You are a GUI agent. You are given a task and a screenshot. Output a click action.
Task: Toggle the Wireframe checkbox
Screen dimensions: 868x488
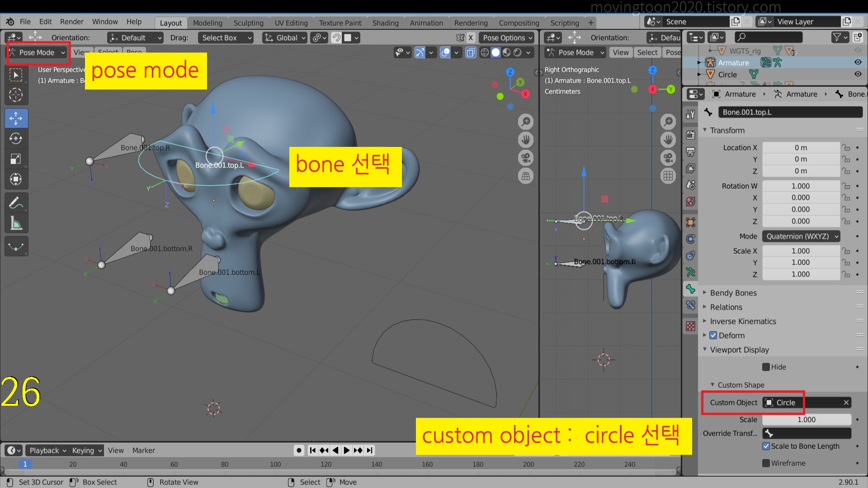[766, 463]
